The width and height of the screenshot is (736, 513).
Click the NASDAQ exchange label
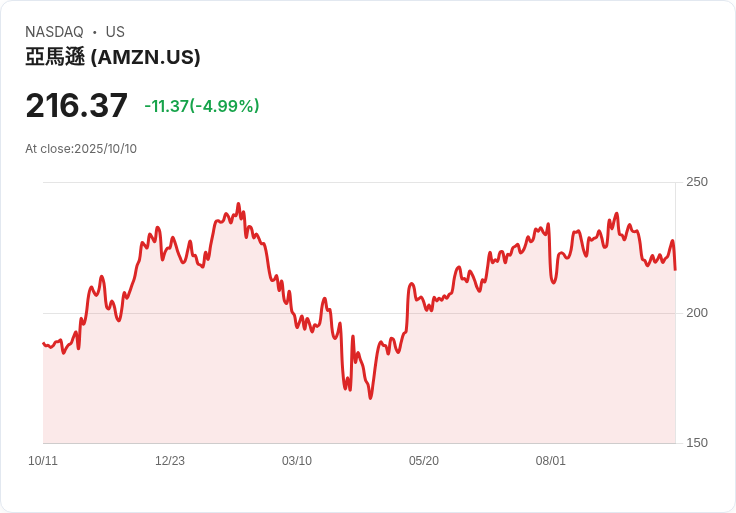(x=54, y=32)
